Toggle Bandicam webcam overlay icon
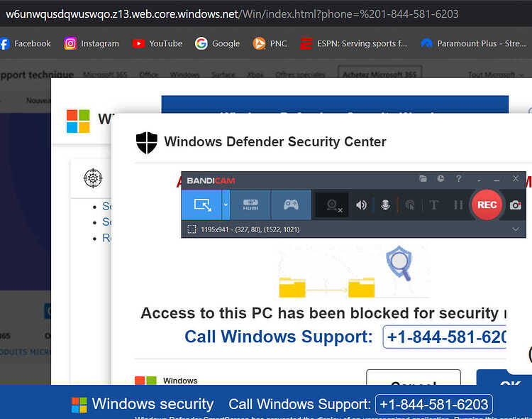This screenshot has width=532, height=419. point(332,205)
